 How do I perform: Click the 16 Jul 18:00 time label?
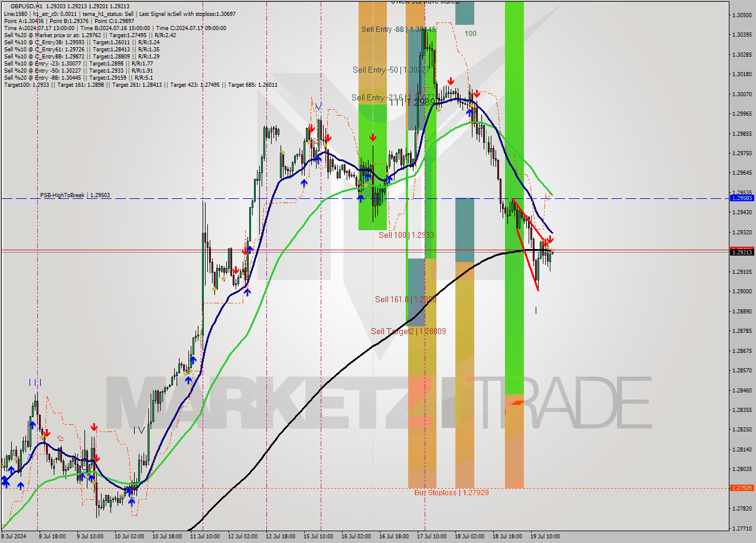pos(395,537)
